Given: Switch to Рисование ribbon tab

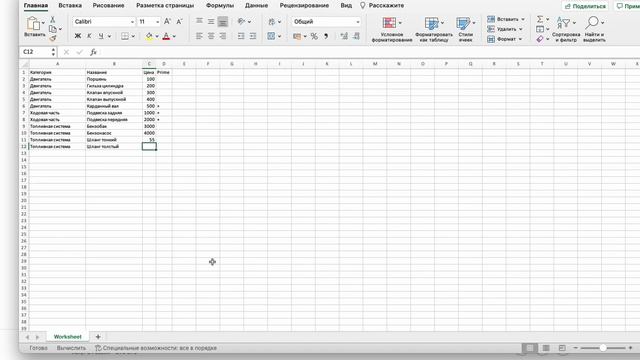Looking at the screenshot, I should pyautogui.click(x=108, y=6).
